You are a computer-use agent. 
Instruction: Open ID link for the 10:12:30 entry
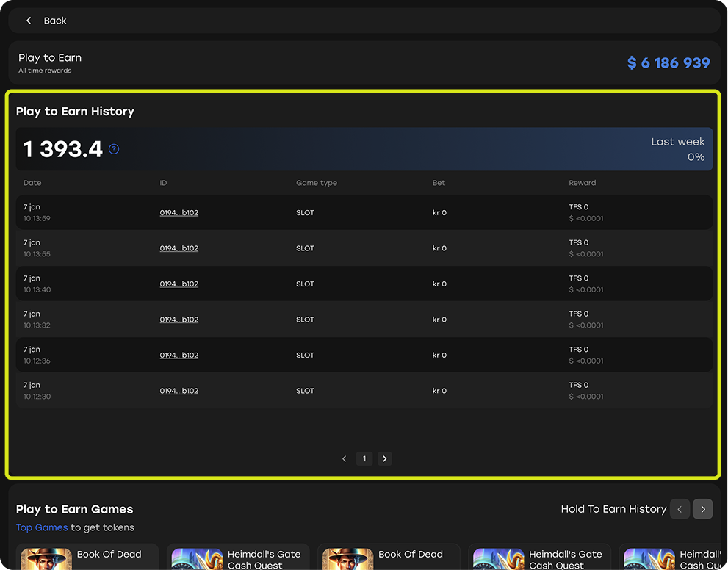pyautogui.click(x=179, y=391)
